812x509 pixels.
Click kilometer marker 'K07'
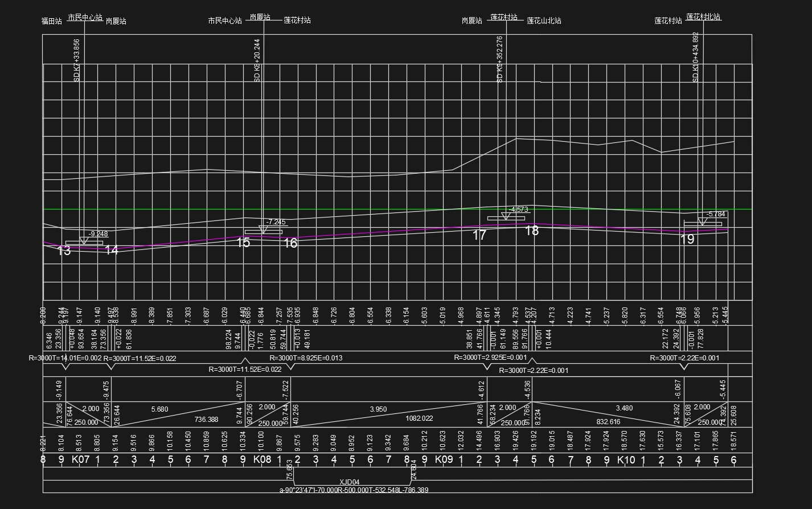80,459
